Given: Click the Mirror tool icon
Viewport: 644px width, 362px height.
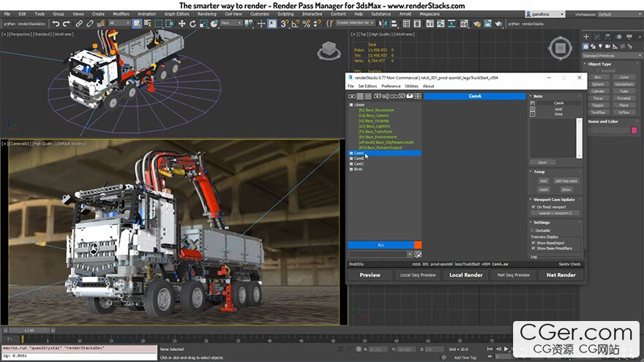Looking at the screenshot, I should [x=382, y=24].
